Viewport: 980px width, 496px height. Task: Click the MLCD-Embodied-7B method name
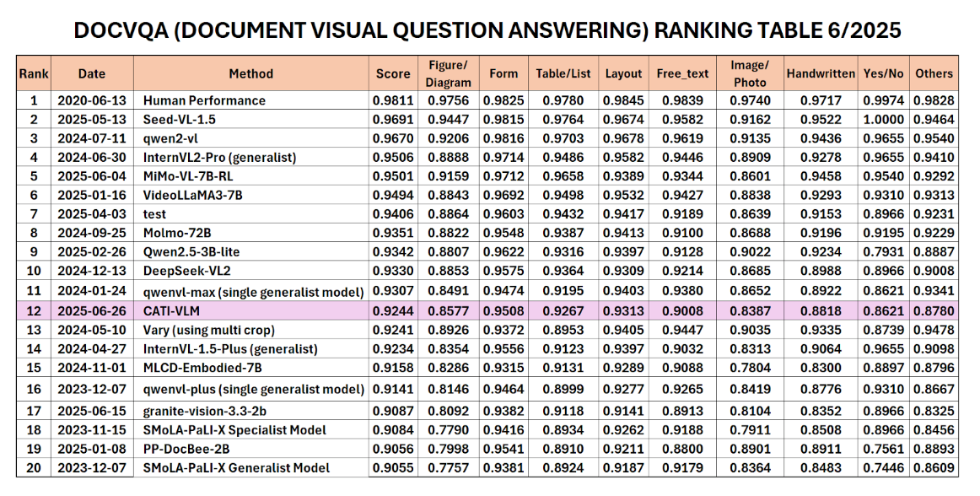point(202,368)
